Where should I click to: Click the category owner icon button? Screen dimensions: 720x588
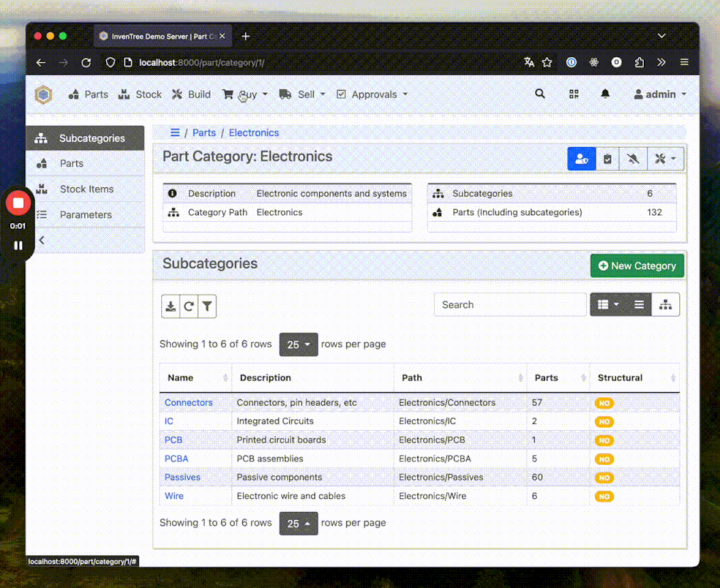(x=581, y=159)
